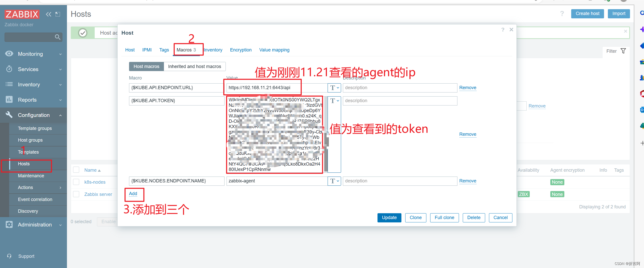Open value type dropdown for KUBE.NODES.ENDPOINT.NAME
The image size is (644, 268).
point(334,181)
